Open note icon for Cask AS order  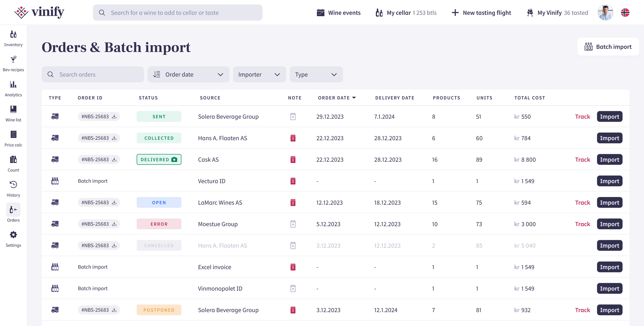(293, 160)
